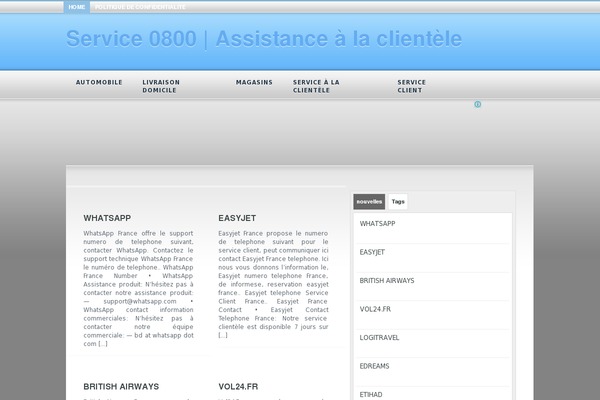This screenshot has height=400, width=600.
Task: Click EDREAMS in the sidebar list
Action: (374, 366)
